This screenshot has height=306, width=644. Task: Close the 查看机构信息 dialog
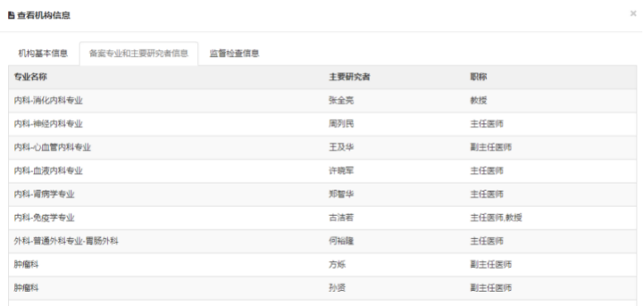[x=633, y=13]
